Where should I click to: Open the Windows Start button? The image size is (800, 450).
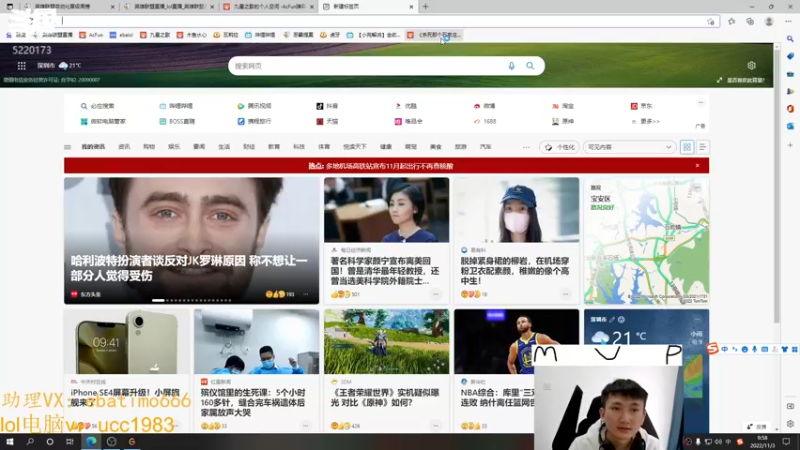pyautogui.click(x=9, y=441)
